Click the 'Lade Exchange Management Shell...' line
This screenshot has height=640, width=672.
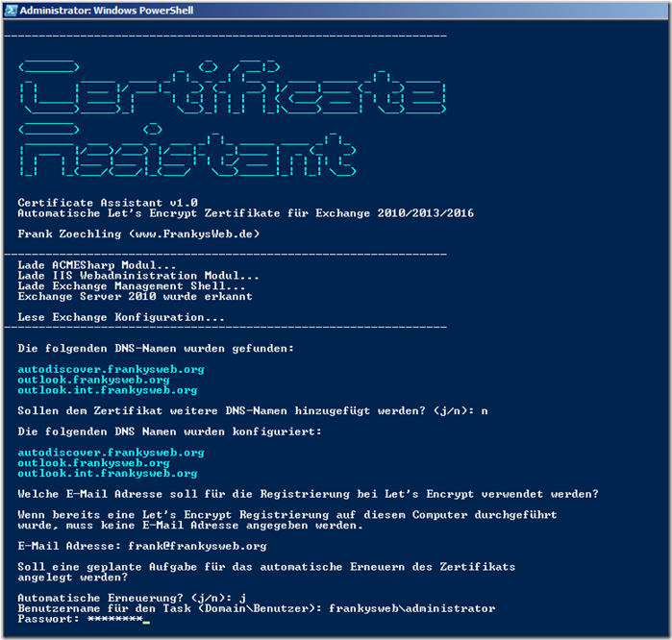[x=129, y=286]
